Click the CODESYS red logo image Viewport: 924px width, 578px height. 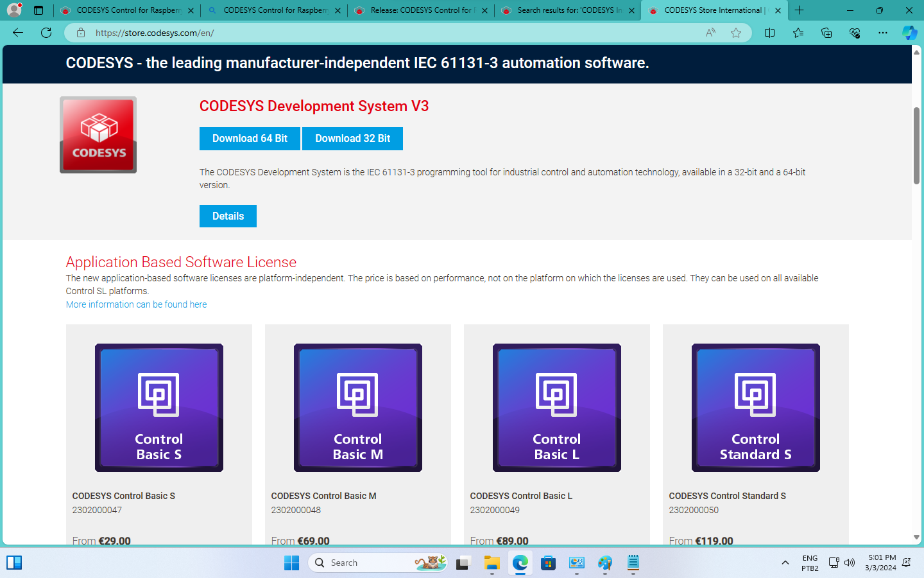click(x=98, y=135)
